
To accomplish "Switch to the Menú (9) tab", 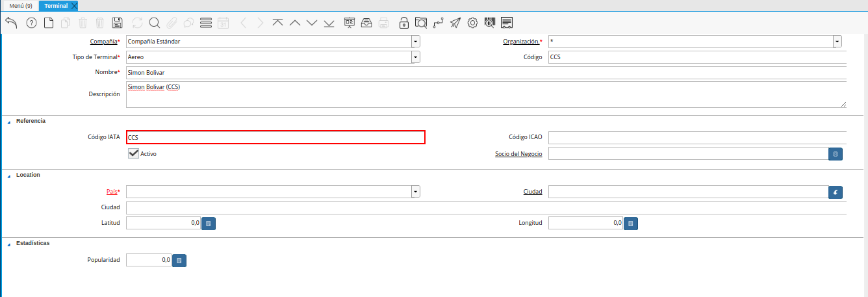I will tap(20, 6).
